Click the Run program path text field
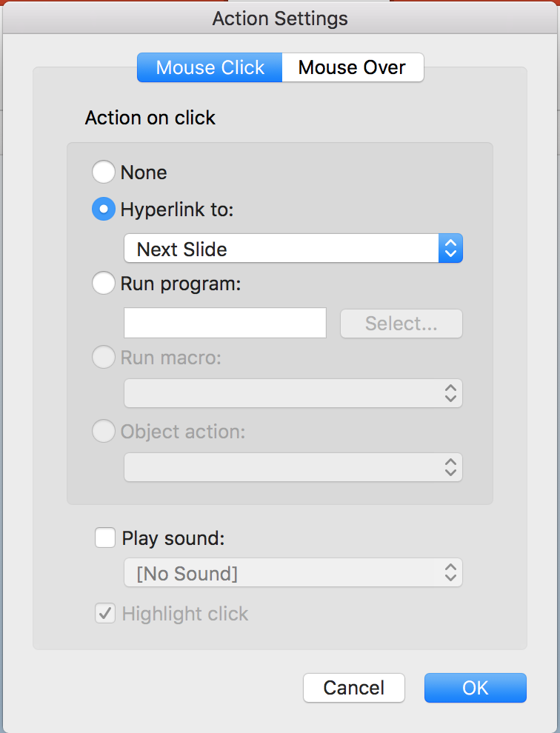Viewport: 560px width, 733px height. pos(225,323)
